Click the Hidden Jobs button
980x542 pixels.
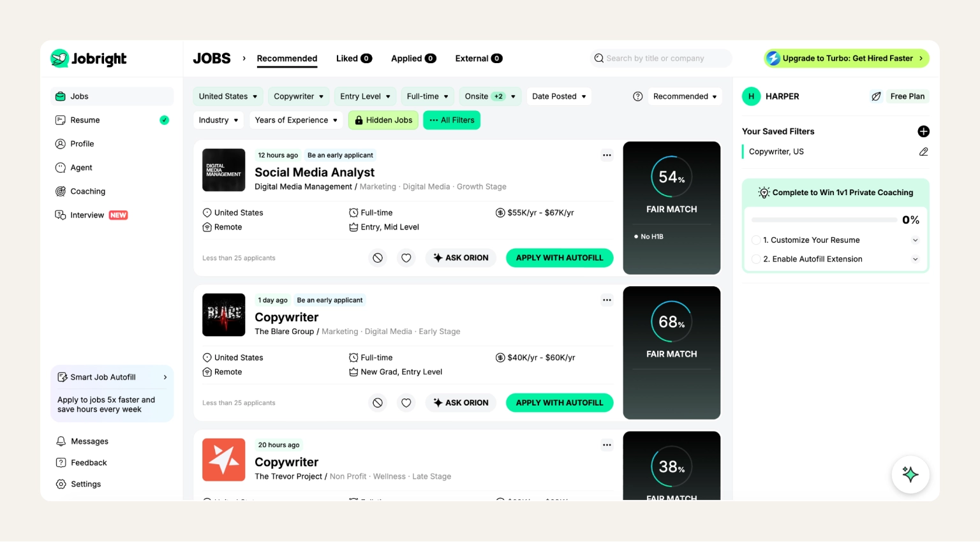383,120
